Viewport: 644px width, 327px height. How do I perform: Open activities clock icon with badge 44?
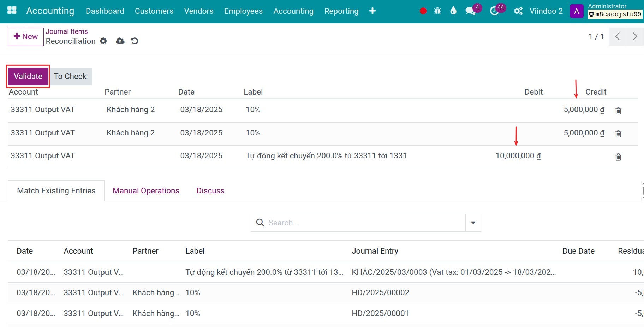point(494,11)
